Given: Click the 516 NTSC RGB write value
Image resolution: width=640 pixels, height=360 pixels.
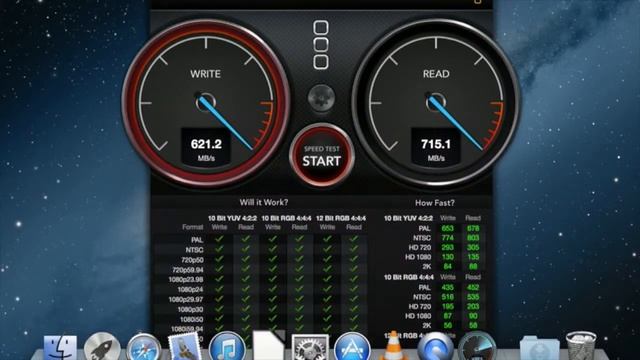Looking at the screenshot, I should pyautogui.click(x=447, y=297).
